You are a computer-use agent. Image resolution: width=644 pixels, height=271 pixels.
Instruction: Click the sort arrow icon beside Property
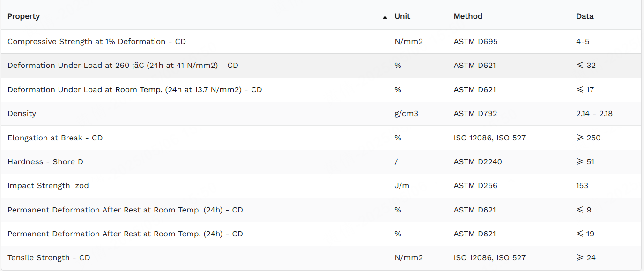click(385, 17)
